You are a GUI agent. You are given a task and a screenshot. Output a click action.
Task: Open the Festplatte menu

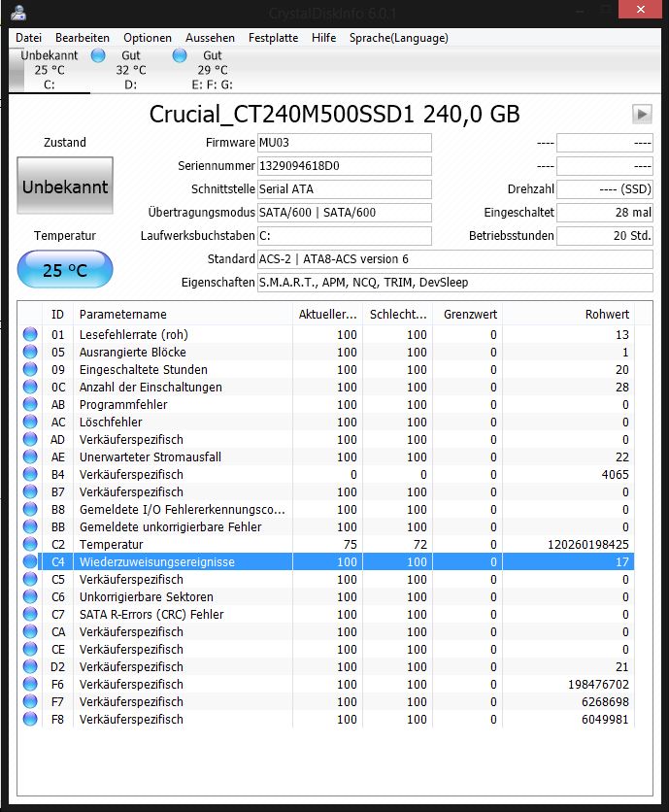274,38
